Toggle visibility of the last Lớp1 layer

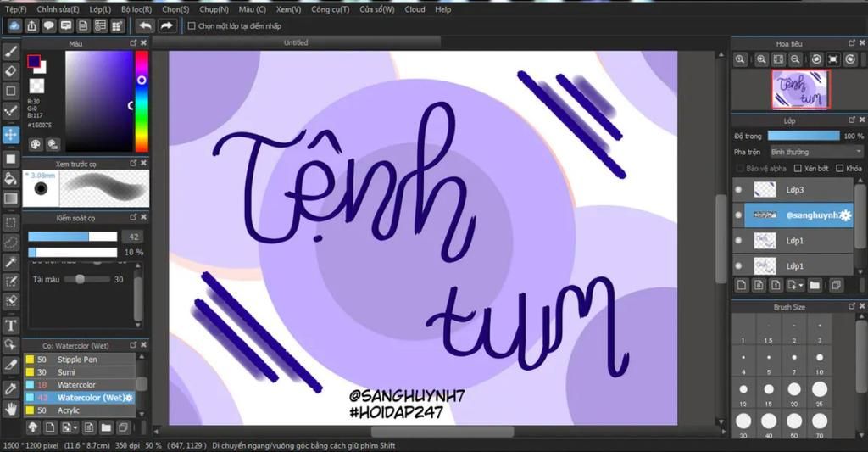click(738, 266)
